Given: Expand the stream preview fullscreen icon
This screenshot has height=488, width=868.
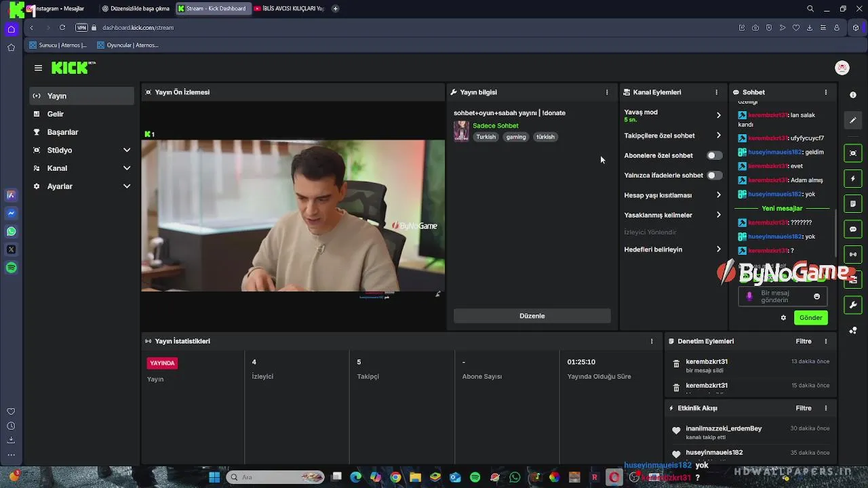Looking at the screenshot, I should click(437, 294).
